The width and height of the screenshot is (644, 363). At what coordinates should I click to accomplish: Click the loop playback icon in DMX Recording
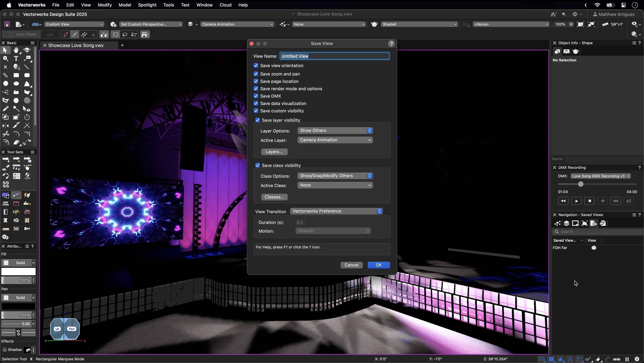tap(615, 201)
